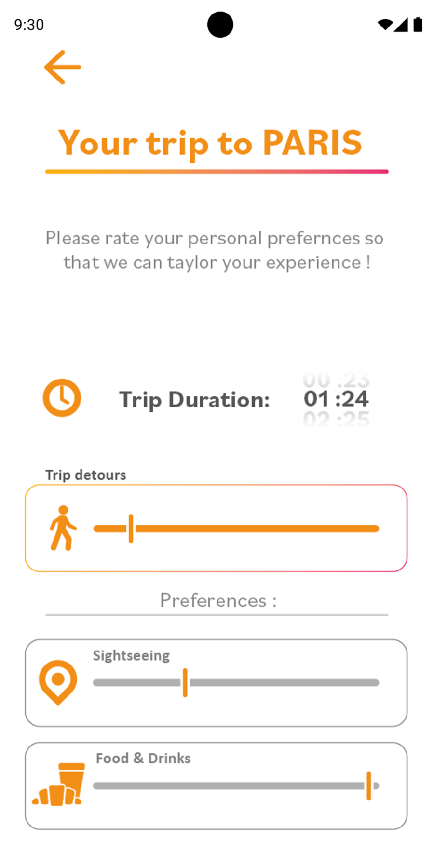Image resolution: width=434 pixels, height=868 pixels.
Task: Tap the Preferences section header
Action: (218, 601)
